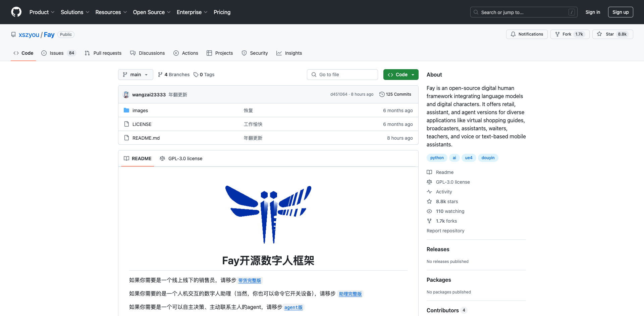The height and width of the screenshot is (316, 644).
Task: View the 0 Tags link
Action: [x=204, y=75]
